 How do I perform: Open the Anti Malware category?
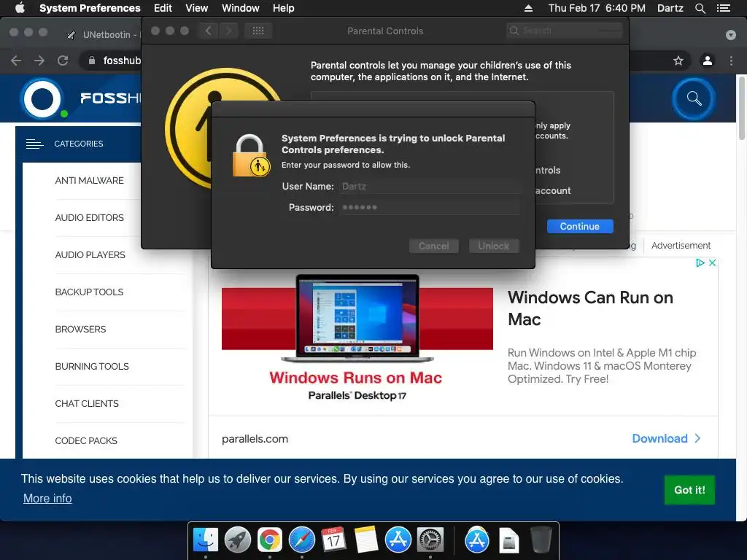[89, 181]
